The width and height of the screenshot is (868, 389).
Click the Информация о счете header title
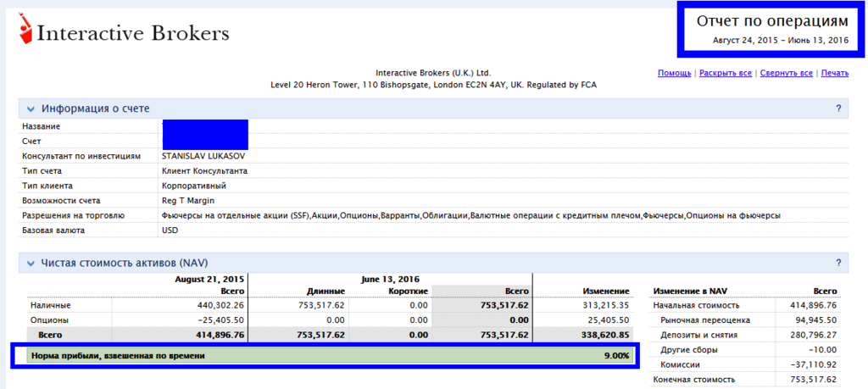click(x=95, y=109)
